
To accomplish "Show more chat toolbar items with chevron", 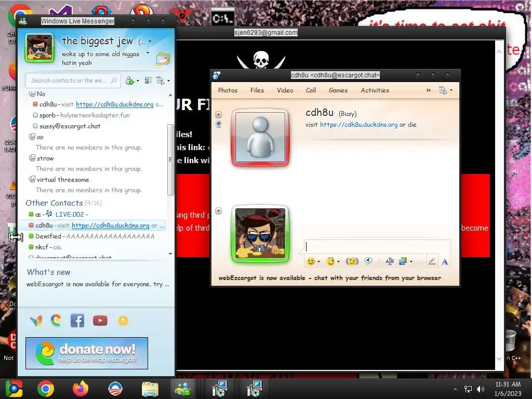I will tap(428, 90).
